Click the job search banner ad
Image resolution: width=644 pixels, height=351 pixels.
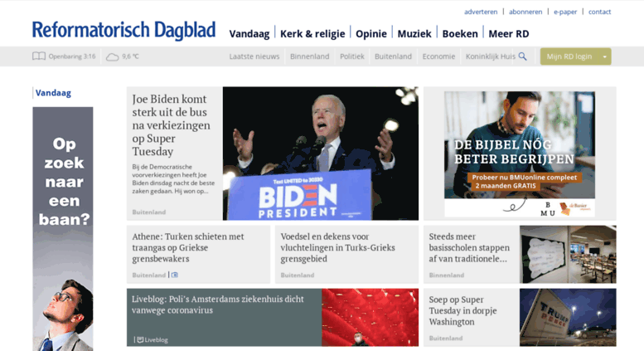pos(63,229)
